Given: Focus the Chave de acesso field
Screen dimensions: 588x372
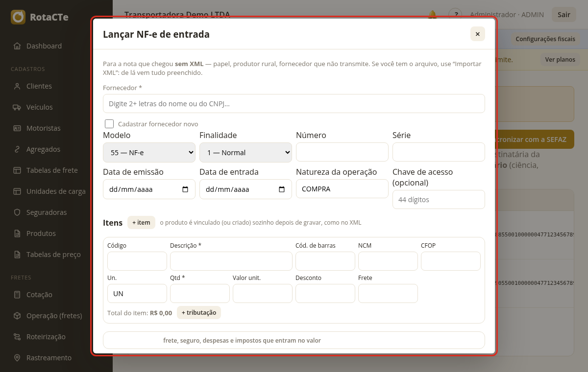Looking at the screenshot, I should [439, 200].
